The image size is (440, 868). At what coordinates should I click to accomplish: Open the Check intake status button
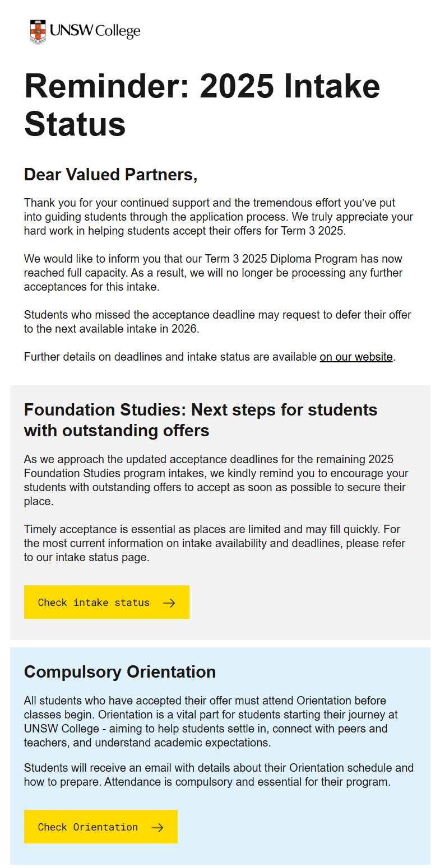[106, 602]
